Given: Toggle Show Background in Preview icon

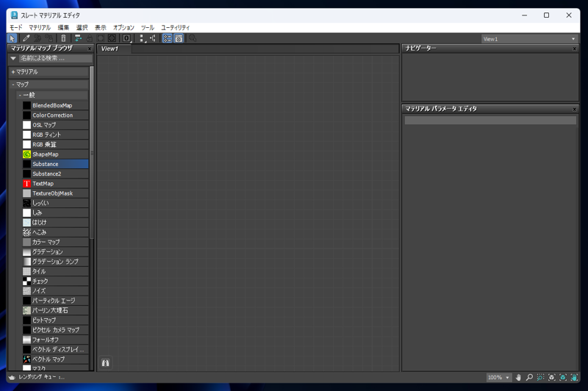Looking at the screenshot, I should pos(112,38).
